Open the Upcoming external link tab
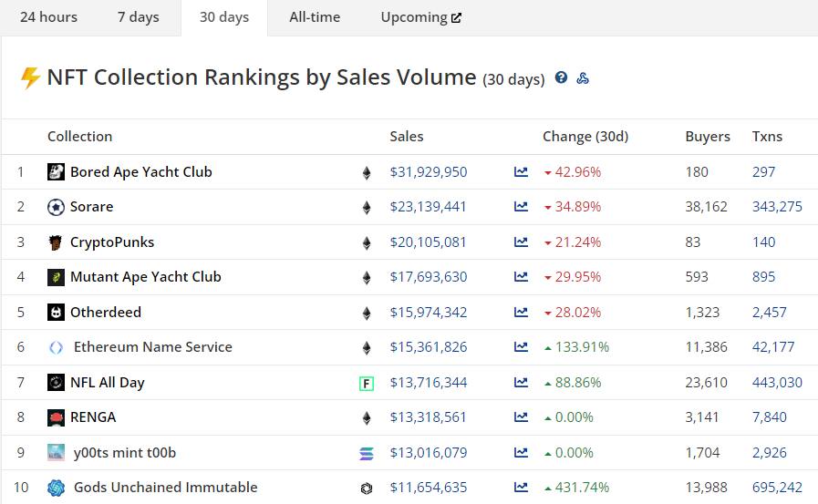 (x=420, y=17)
